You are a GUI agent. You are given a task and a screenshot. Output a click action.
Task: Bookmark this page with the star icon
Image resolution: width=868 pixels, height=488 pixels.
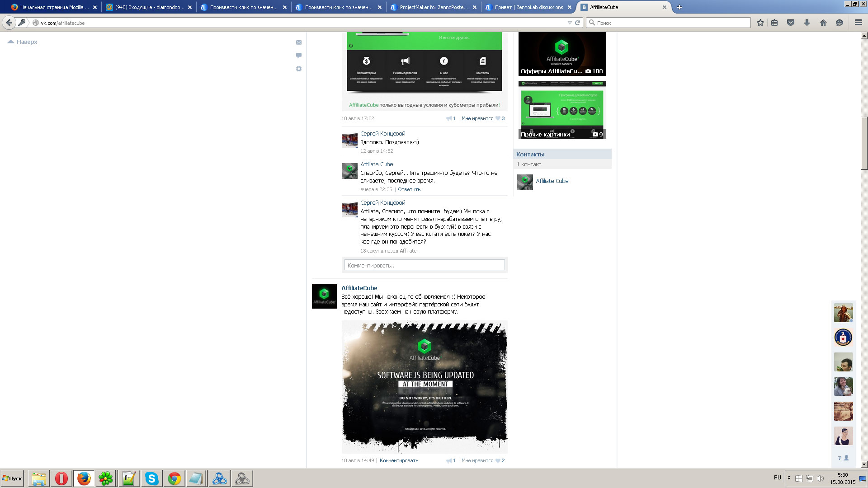(760, 23)
